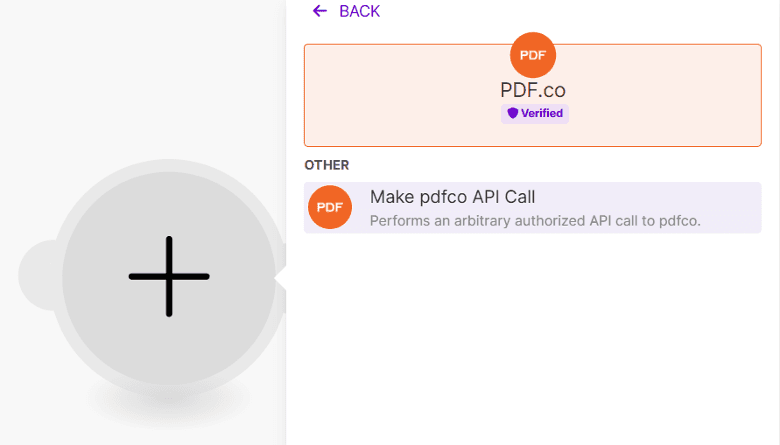The height and width of the screenshot is (445, 780).
Task: Click the shield icon in Verified badge
Action: click(x=513, y=114)
